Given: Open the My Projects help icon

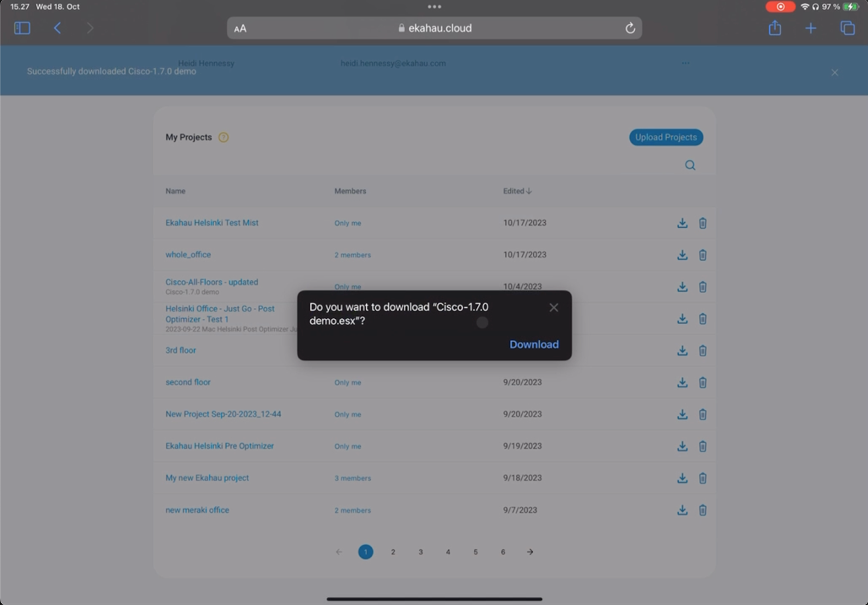Looking at the screenshot, I should tap(224, 137).
